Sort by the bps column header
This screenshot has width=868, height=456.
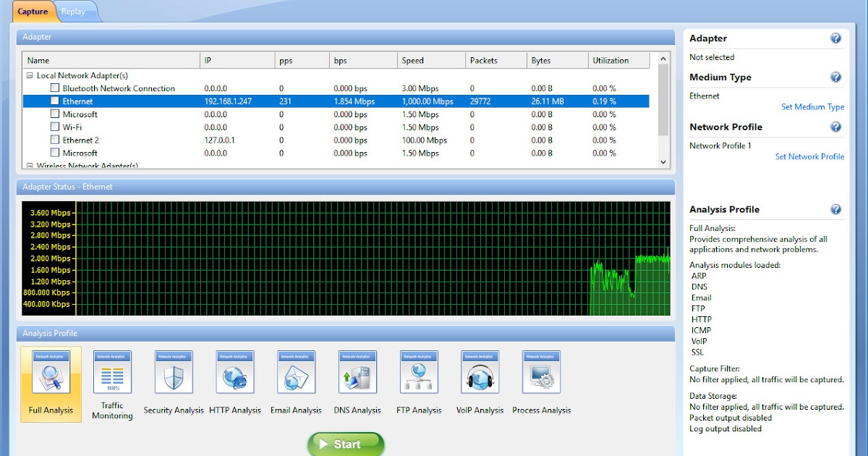(x=363, y=61)
